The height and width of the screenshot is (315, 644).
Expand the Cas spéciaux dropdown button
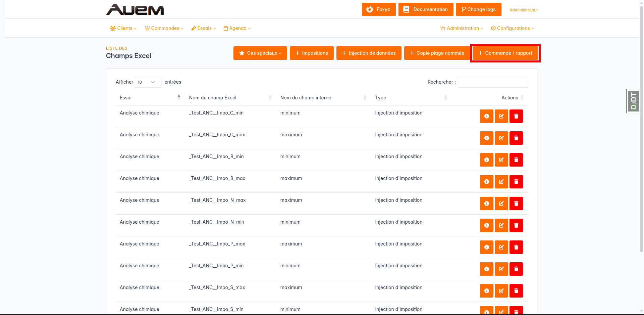tap(260, 53)
